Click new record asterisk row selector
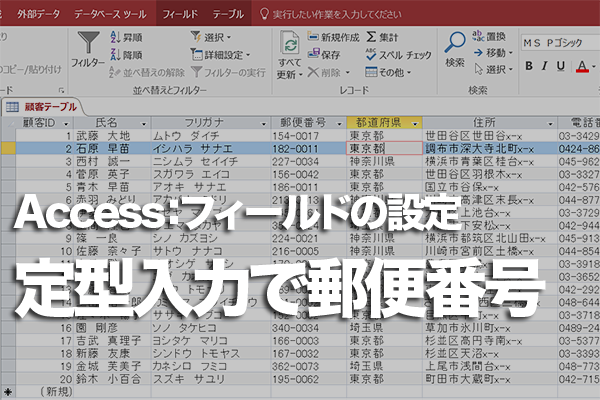This screenshot has height=400, width=600. point(8,392)
